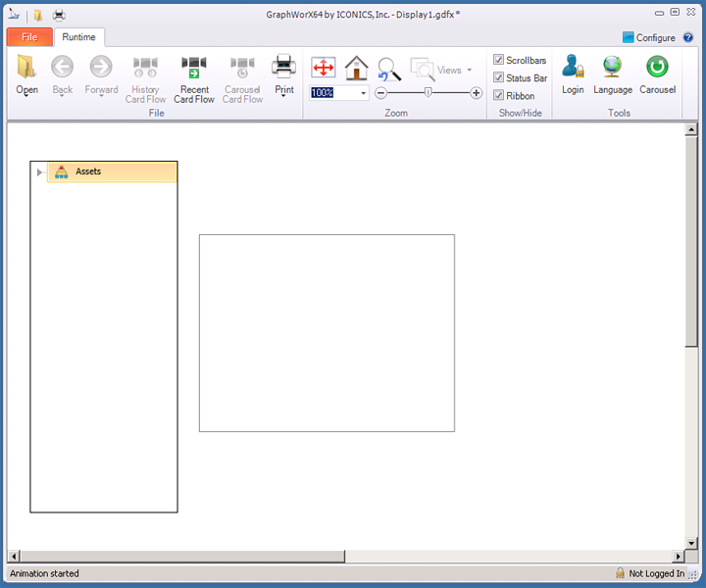Open the Language selector tool
The height and width of the screenshot is (588, 706).
click(613, 69)
